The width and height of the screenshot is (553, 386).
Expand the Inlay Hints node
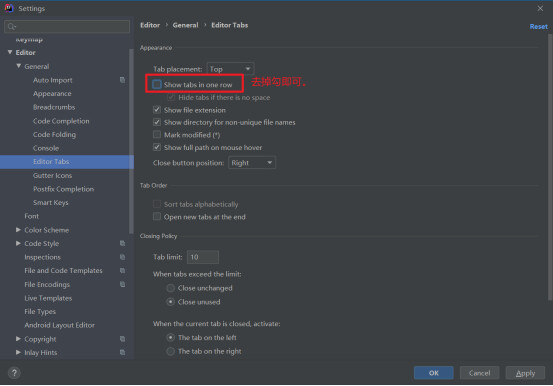point(18,352)
